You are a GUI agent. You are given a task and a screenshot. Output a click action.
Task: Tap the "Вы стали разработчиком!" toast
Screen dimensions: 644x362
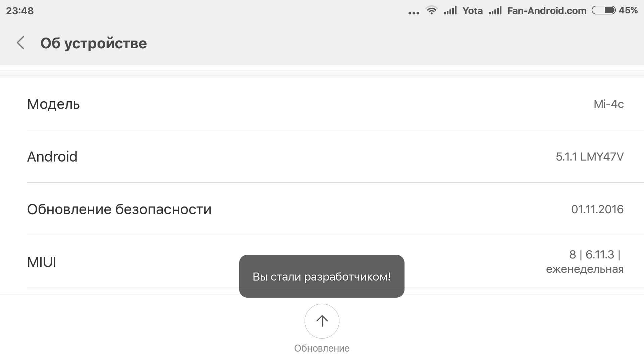tap(321, 277)
